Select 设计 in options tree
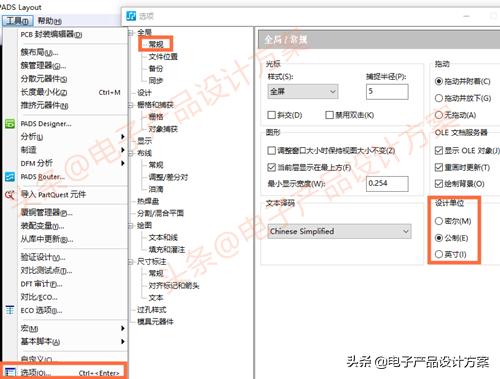This screenshot has width=500, height=379. (x=144, y=93)
